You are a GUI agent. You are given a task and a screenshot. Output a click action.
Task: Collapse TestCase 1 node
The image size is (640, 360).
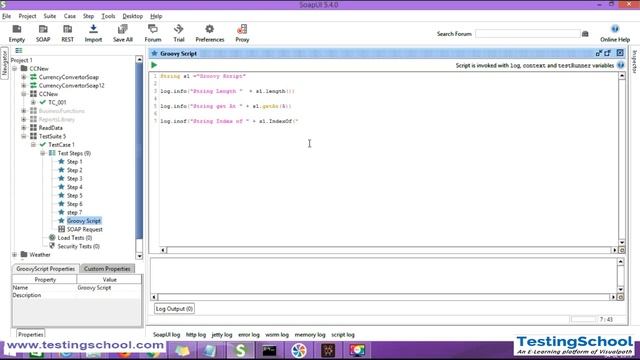[33, 144]
